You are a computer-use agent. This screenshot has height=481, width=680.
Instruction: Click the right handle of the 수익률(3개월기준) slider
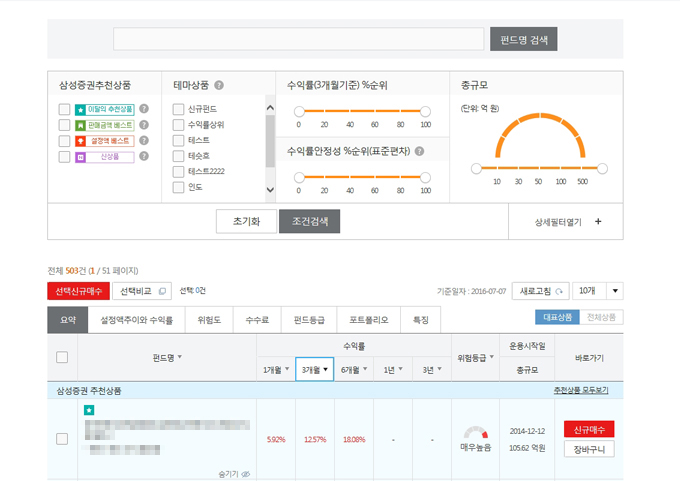tap(425, 111)
